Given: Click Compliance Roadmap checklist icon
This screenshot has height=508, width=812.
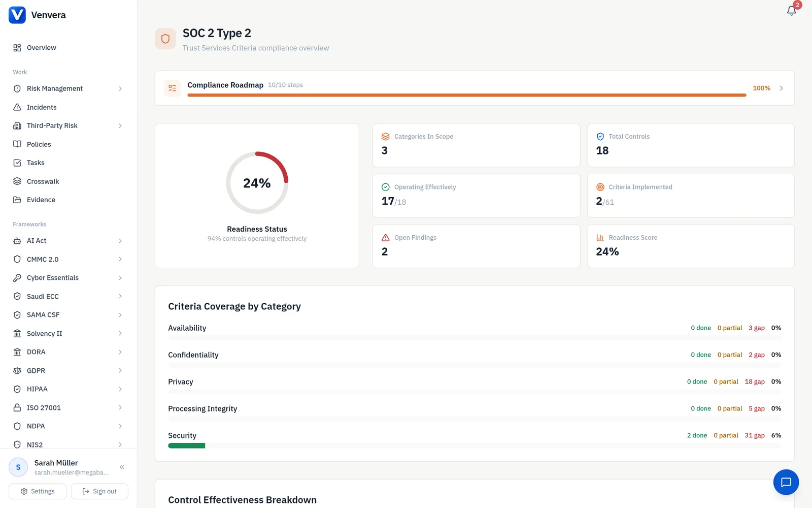Looking at the screenshot, I should [173, 88].
